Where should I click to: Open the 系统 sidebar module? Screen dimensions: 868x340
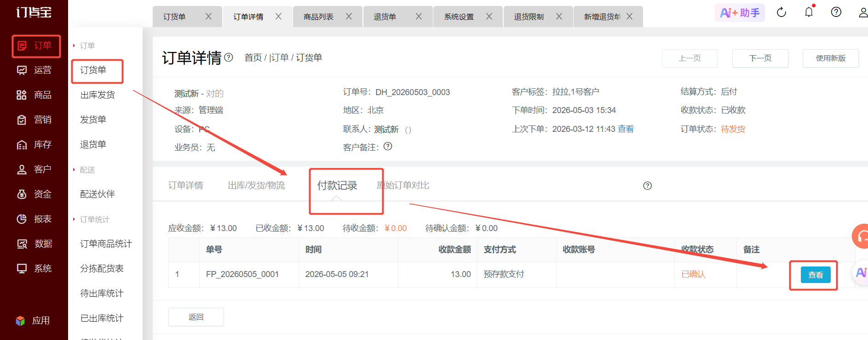click(x=34, y=269)
